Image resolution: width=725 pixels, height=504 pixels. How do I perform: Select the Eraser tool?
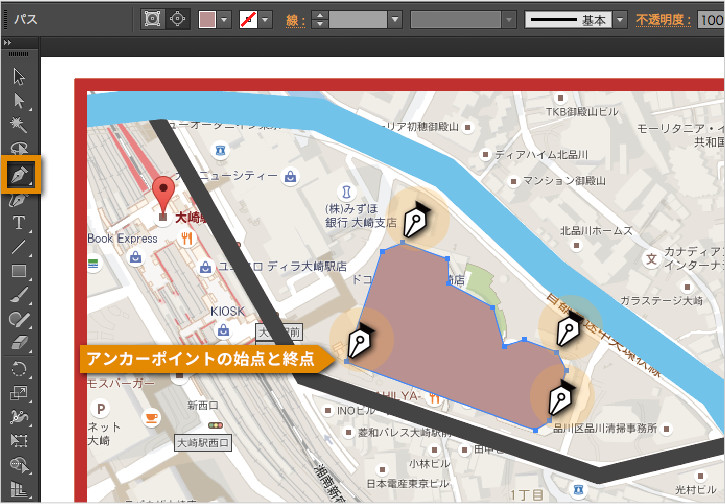point(19,343)
